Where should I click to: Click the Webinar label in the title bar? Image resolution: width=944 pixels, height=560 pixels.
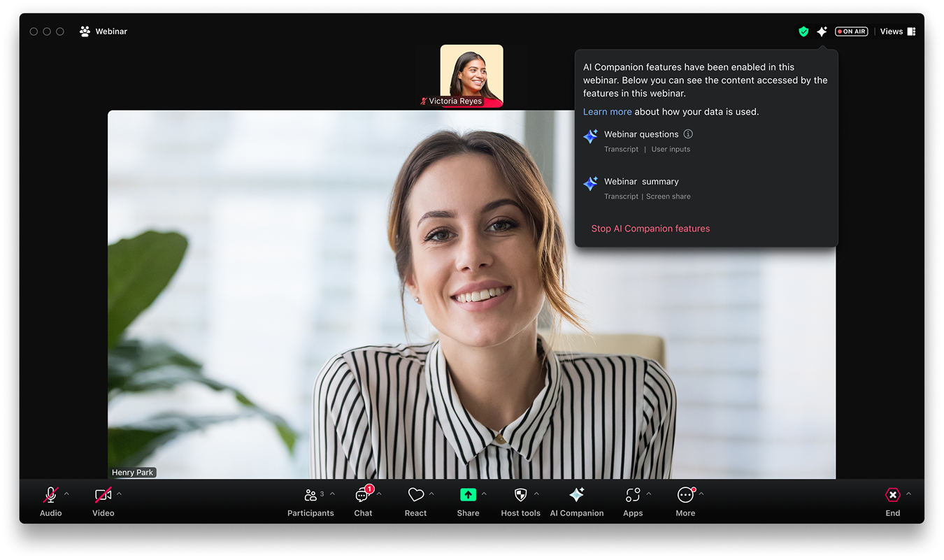(x=110, y=31)
